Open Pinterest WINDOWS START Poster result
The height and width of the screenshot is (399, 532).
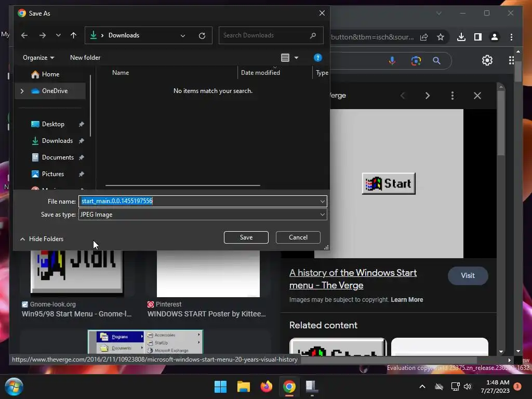pos(207,314)
